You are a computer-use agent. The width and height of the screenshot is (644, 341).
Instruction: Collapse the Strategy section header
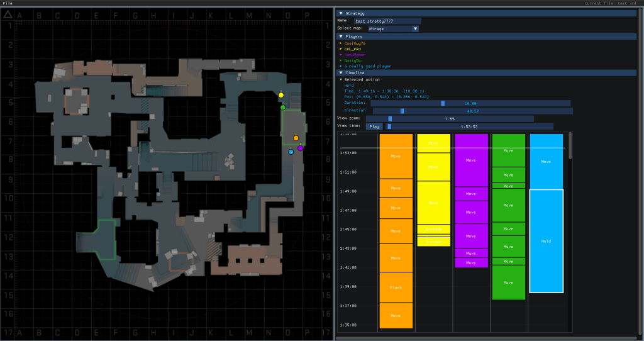coord(341,13)
